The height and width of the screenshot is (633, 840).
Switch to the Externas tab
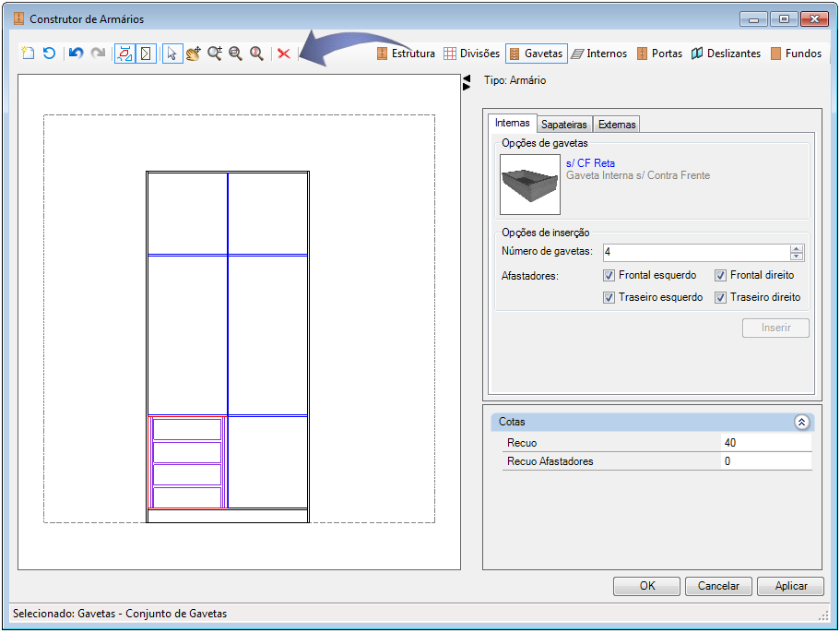click(x=617, y=125)
